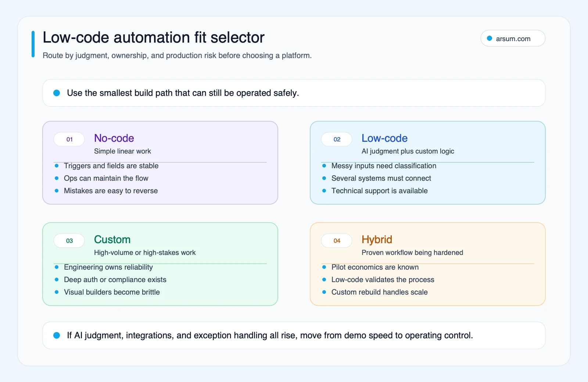Click 'High-volume or high-stakes work' subtitle
The height and width of the screenshot is (382, 588).
(145, 252)
